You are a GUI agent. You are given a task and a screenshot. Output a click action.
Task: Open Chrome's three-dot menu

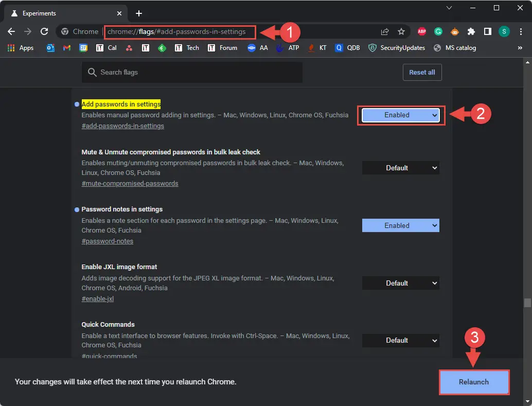click(x=521, y=31)
